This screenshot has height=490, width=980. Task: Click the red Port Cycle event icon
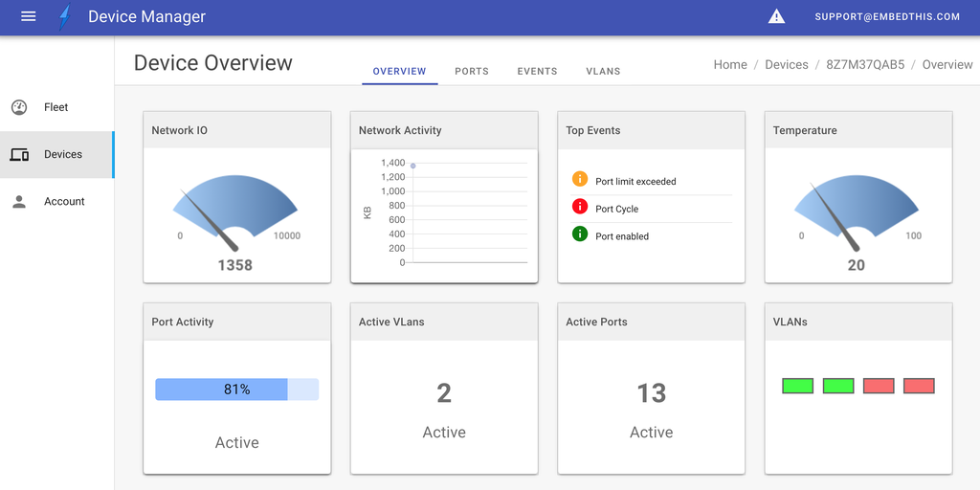point(579,207)
